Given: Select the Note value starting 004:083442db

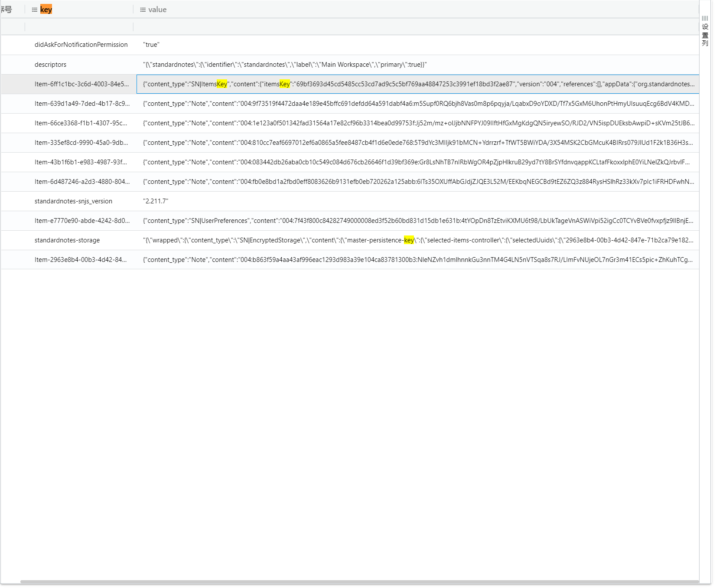Looking at the screenshot, I should [417, 162].
